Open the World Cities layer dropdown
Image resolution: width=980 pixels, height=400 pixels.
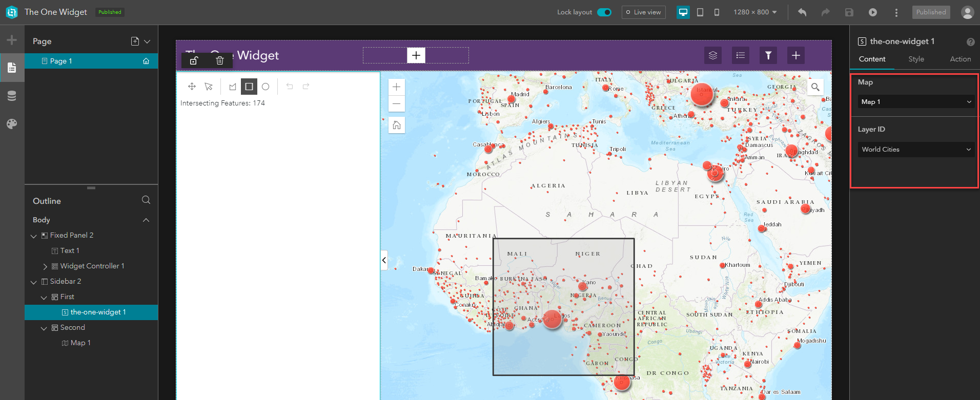point(916,150)
